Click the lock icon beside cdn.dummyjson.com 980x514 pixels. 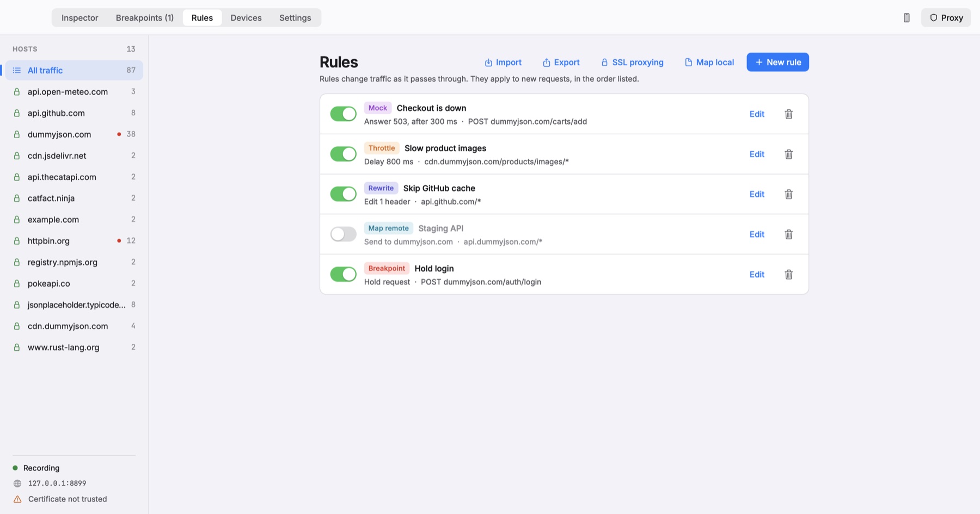17,326
